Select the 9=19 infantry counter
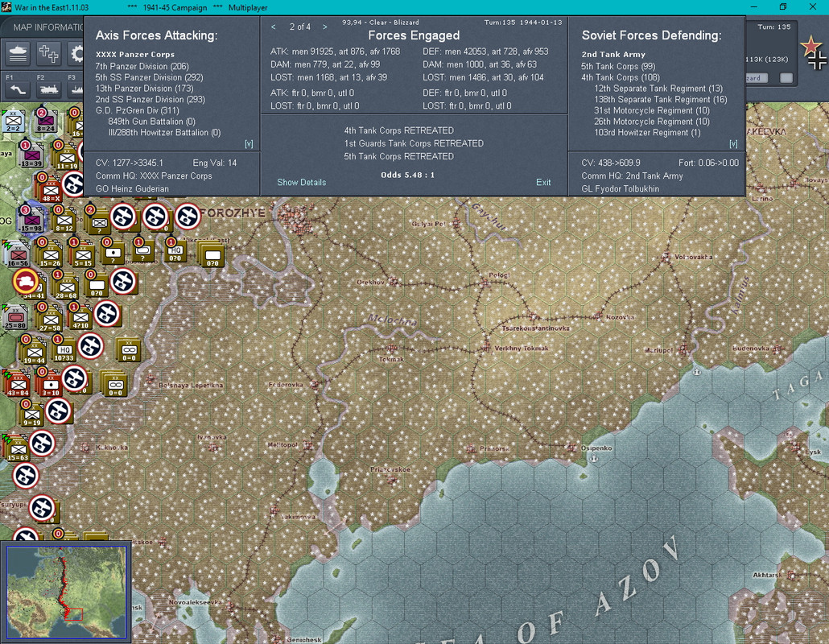 31,415
